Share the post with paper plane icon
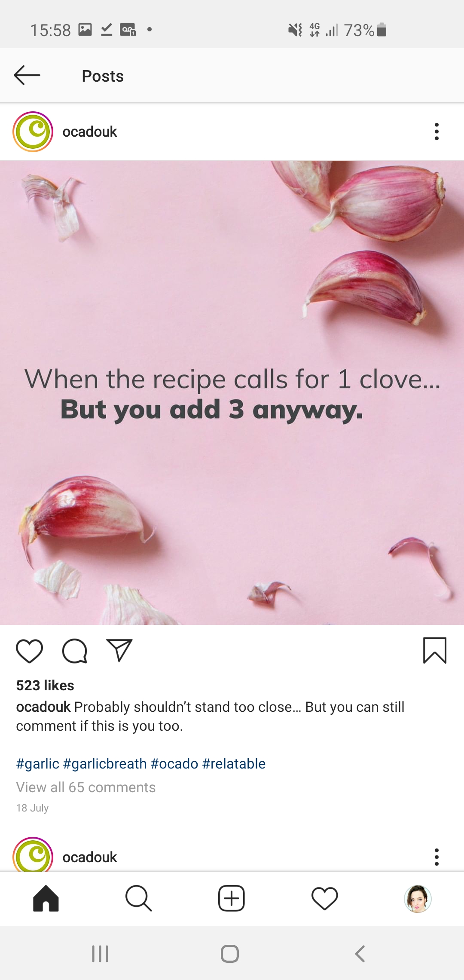Image resolution: width=464 pixels, height=980 pixels. point(119,650)
